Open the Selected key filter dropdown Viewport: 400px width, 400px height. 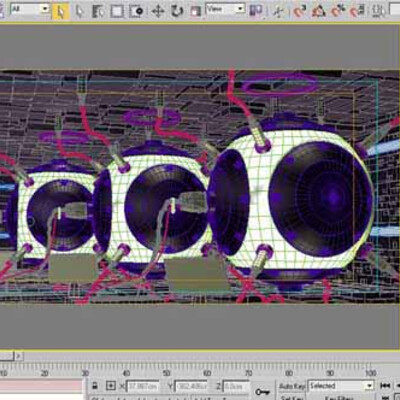[341, 386]
